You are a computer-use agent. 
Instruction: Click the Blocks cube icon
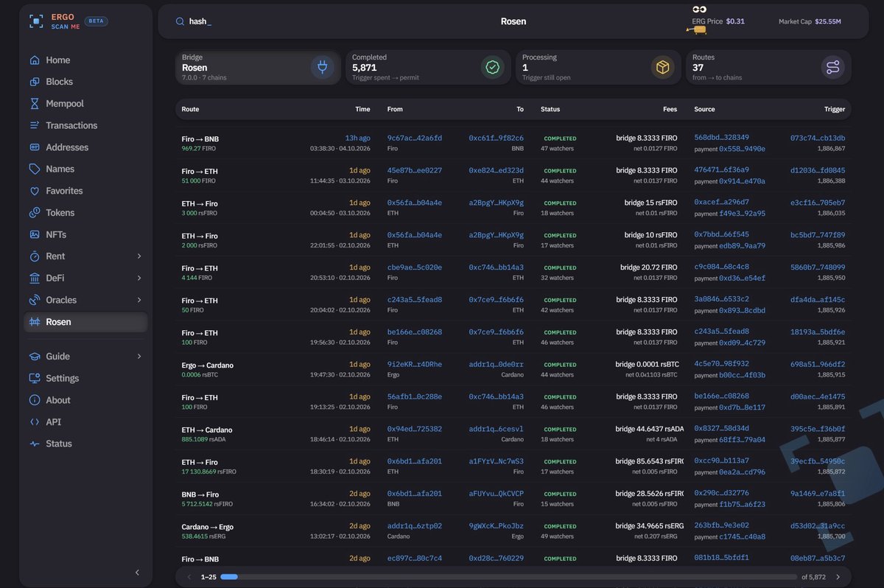coord(34,82)
